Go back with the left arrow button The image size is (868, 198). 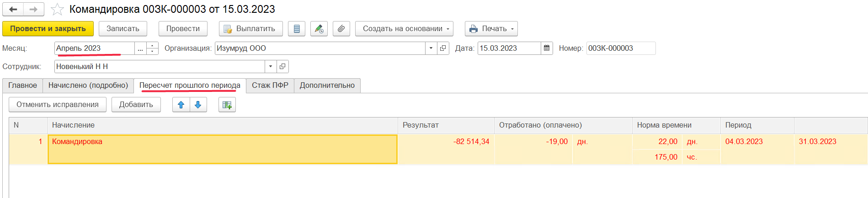13,9
